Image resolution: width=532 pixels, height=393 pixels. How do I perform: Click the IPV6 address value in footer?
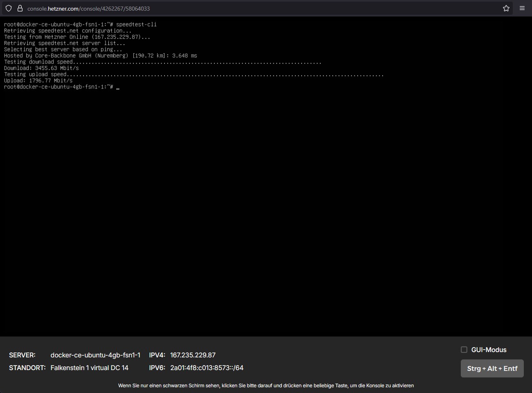click(x=207, y=368)
